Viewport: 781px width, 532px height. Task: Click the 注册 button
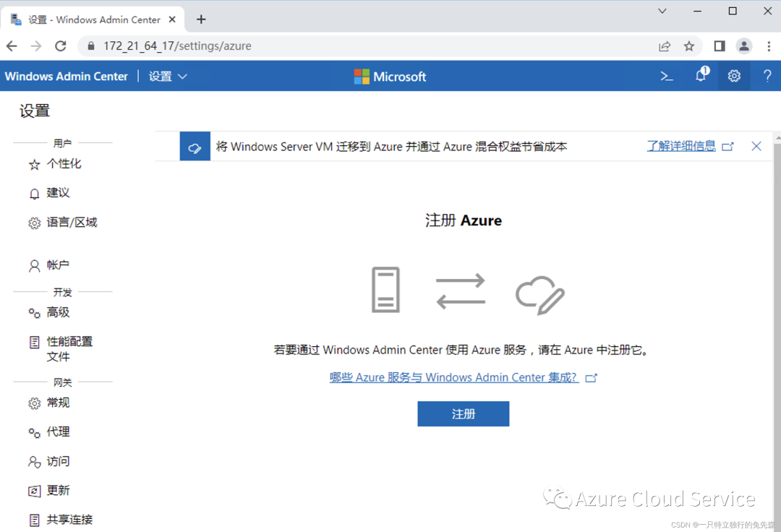(x=464, y=414)
